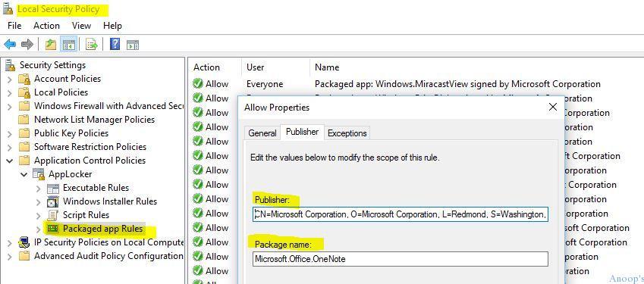Select the Network List Manager Policies item
The image size is (644, 284).
(x=95, y=120)
